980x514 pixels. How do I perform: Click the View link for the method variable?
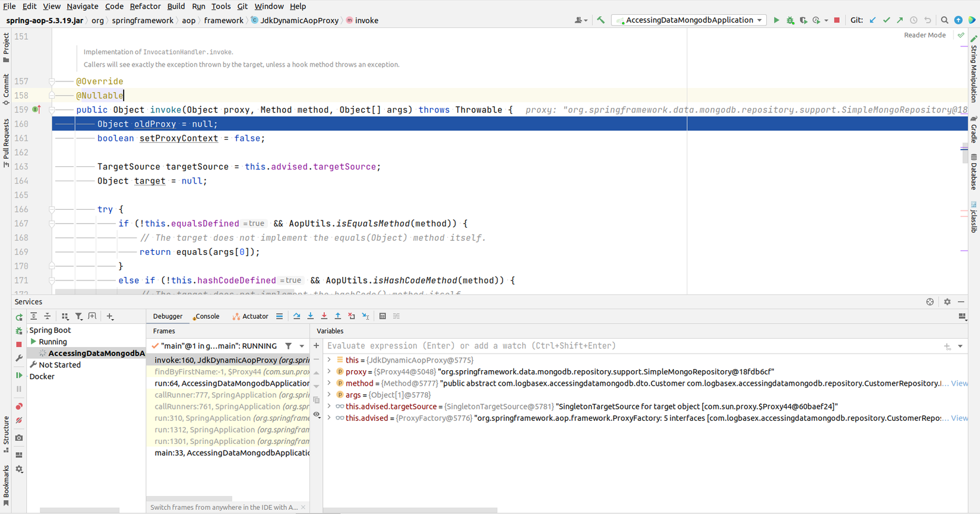tap(959, 383)
